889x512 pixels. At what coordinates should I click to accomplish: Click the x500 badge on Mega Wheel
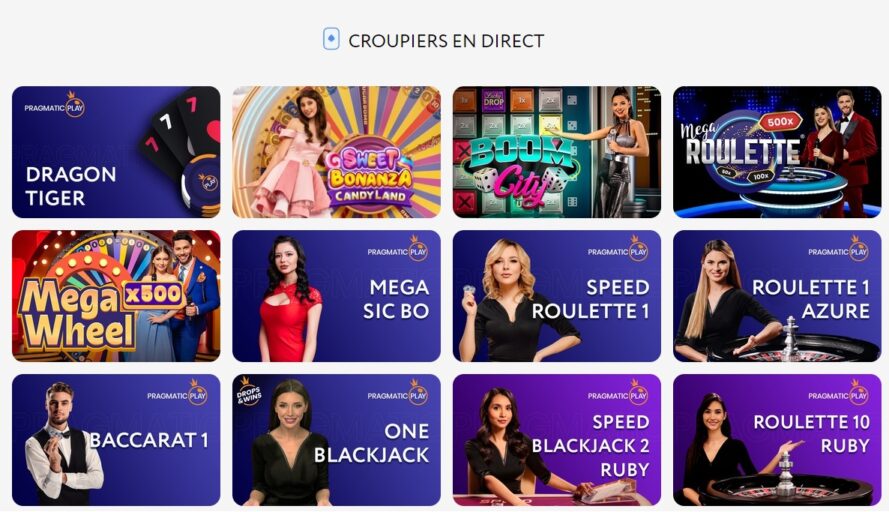click(x=153, y=294)
